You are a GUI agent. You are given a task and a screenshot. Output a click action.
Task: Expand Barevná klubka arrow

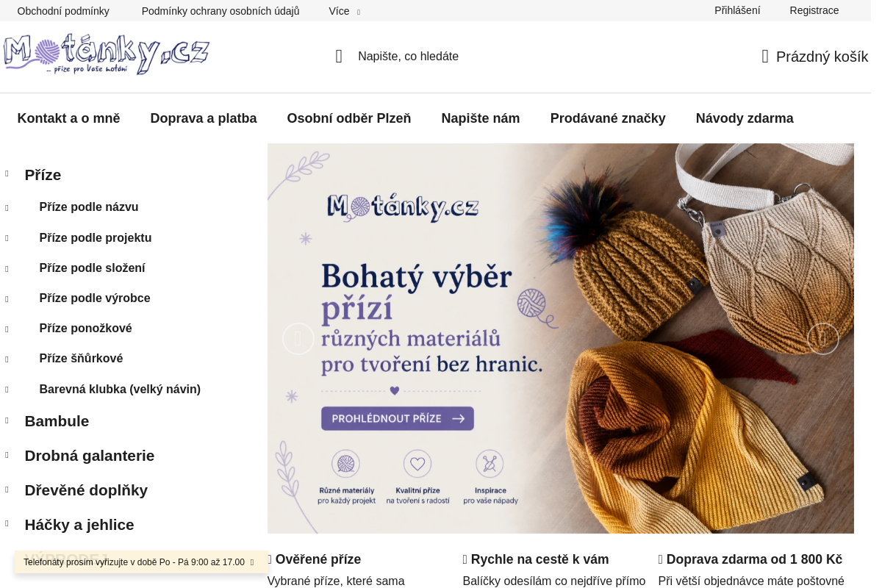coord(7,390)
